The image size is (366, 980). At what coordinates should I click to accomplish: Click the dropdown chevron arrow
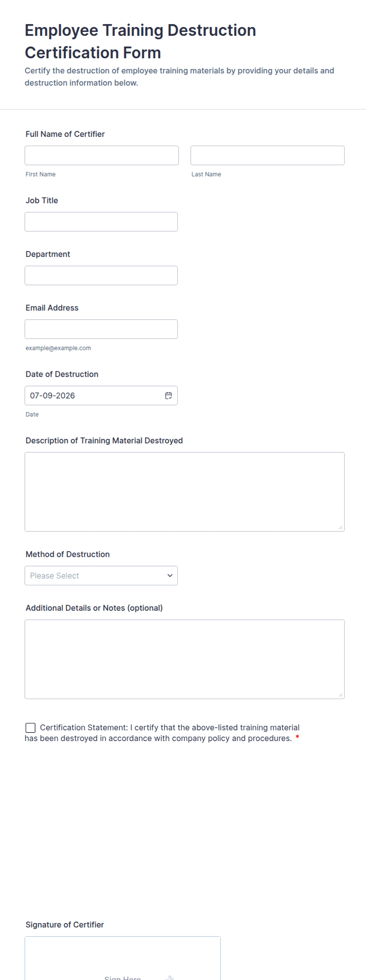(x=170, y=575)
